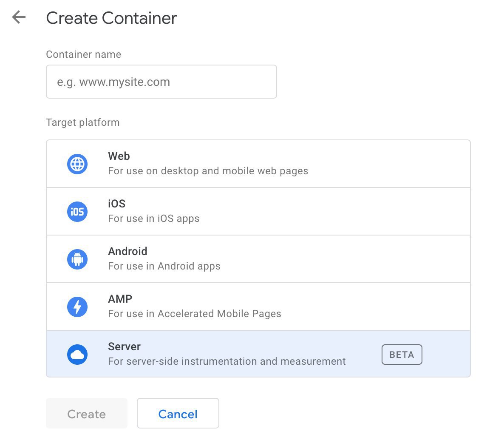Viewport: 504px width, 437px height.
Task: Focus the Container name input field
Action: (161, 82)
